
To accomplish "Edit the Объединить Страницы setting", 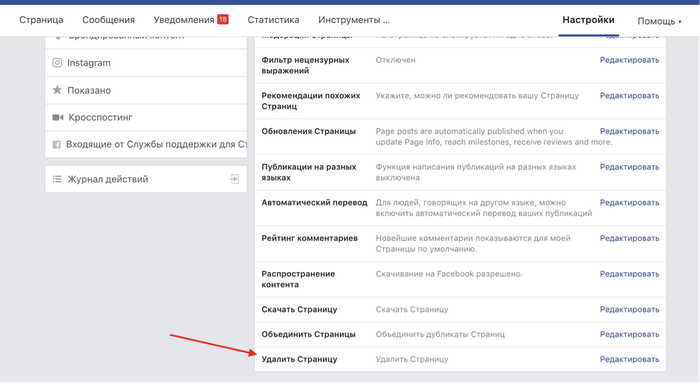I will (629, 334).
